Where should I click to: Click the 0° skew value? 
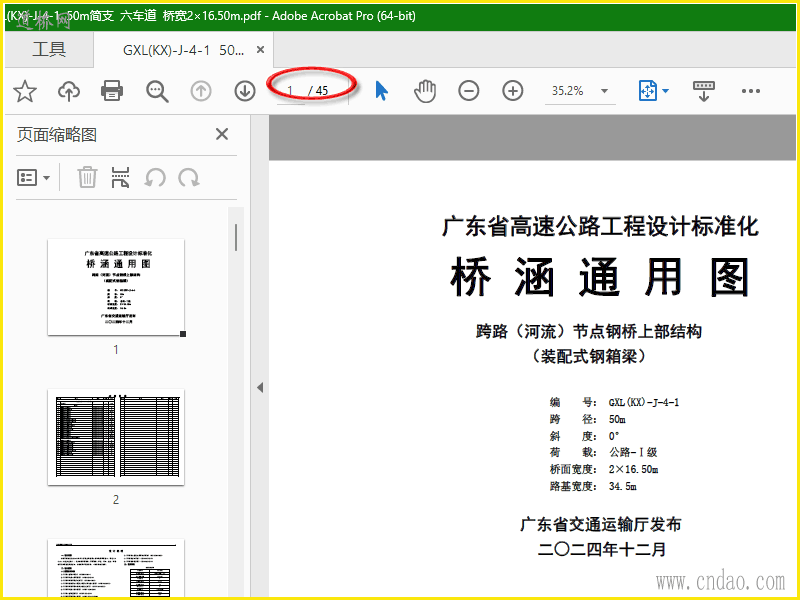pos(614,436)
